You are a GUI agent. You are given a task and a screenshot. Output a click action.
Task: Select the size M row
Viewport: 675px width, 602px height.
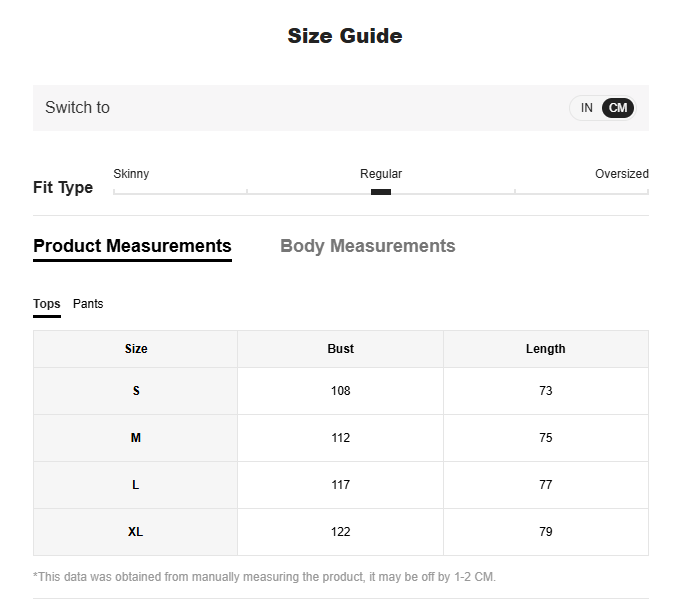(x=136, y=438)
